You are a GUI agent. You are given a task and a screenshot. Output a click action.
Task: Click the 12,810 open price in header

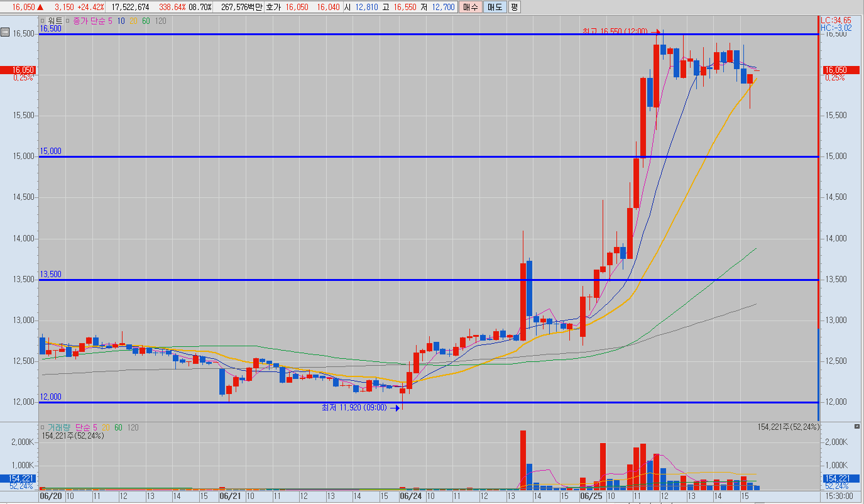coord(366,7)
